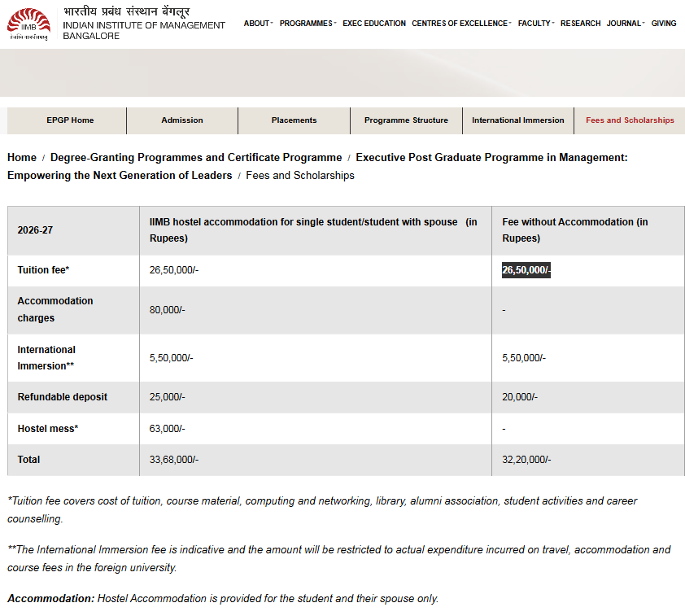Screen dimensions: 685x616
Task: Click the Total row label
Action: pos(28,460)
